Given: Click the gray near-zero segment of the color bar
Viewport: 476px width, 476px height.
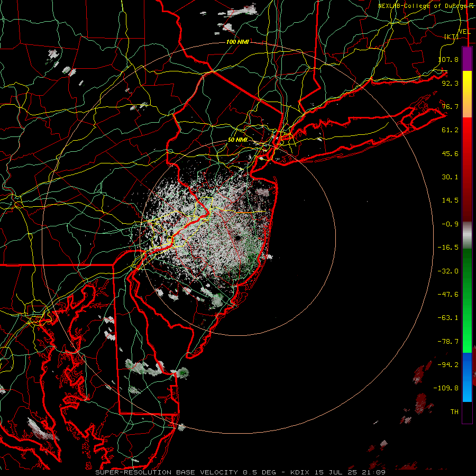Looking at the screenshot, I should click(x=467, y=235).
